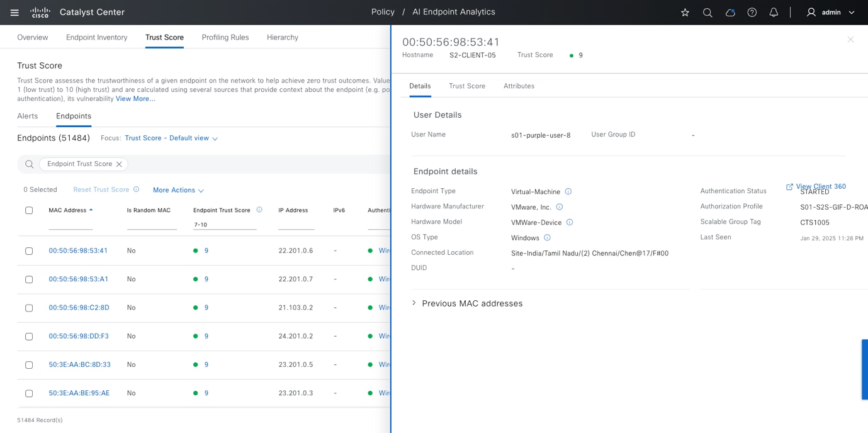The image size is (868, 433).
Task: Click info icon next to Virtual-Machine
Action: (x=568, y=191)
